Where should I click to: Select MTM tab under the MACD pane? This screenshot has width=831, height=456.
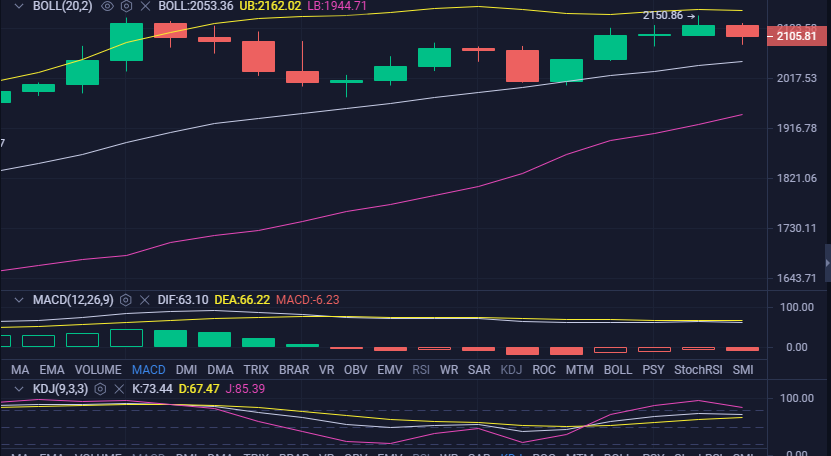(579, 370)
